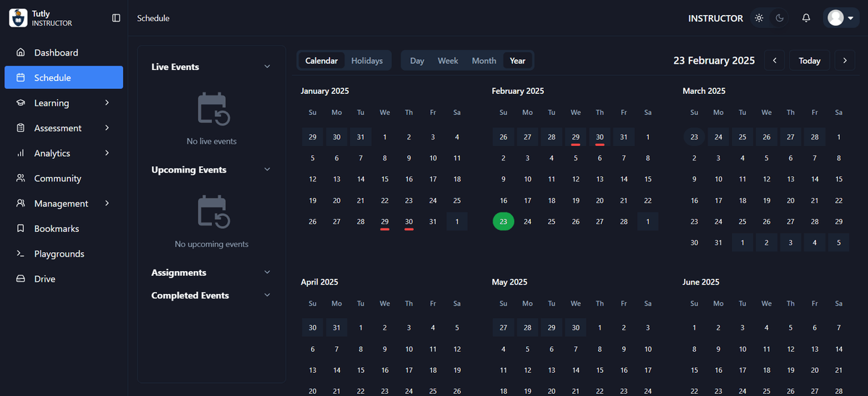Select February 14 in February 2025
This screenshot has height=396, width=868.
pos(624,179)
